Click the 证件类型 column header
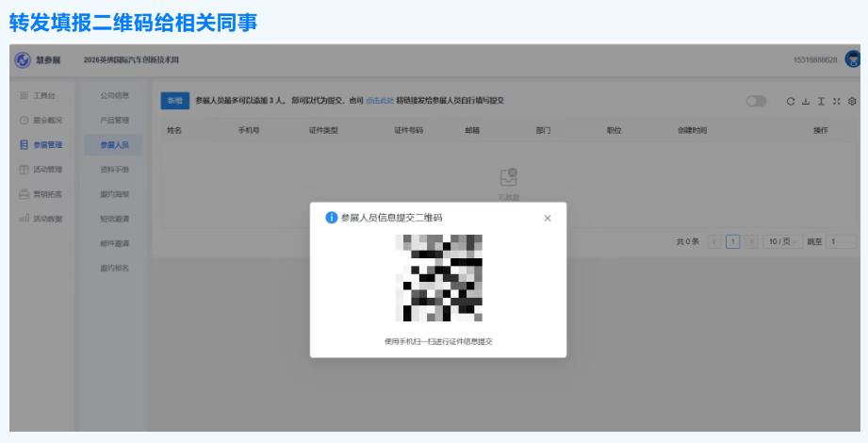The image size is (868, 443). pos(323,131)
